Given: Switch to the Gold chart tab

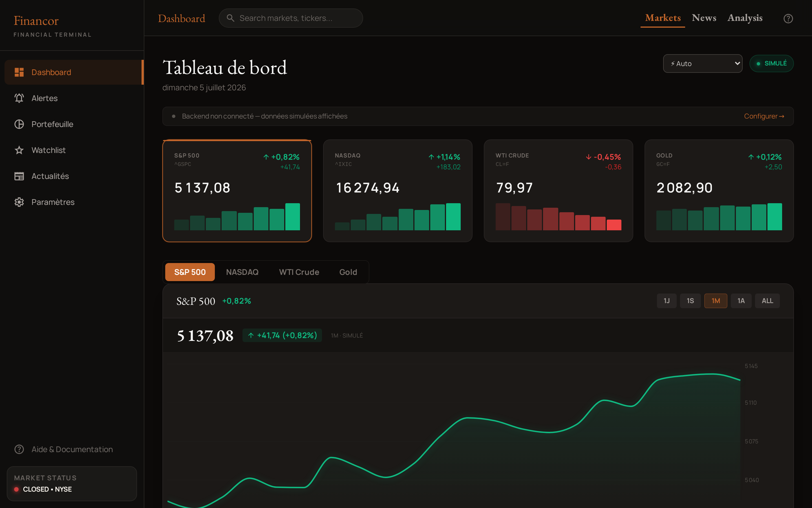Looking at the screenshot, I should click(348, 272).
